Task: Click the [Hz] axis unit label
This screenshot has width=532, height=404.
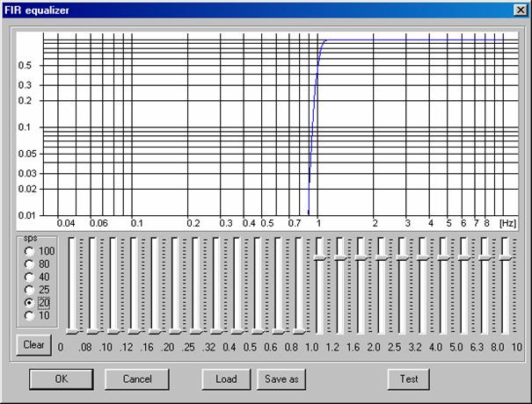Action: (508, 223)
